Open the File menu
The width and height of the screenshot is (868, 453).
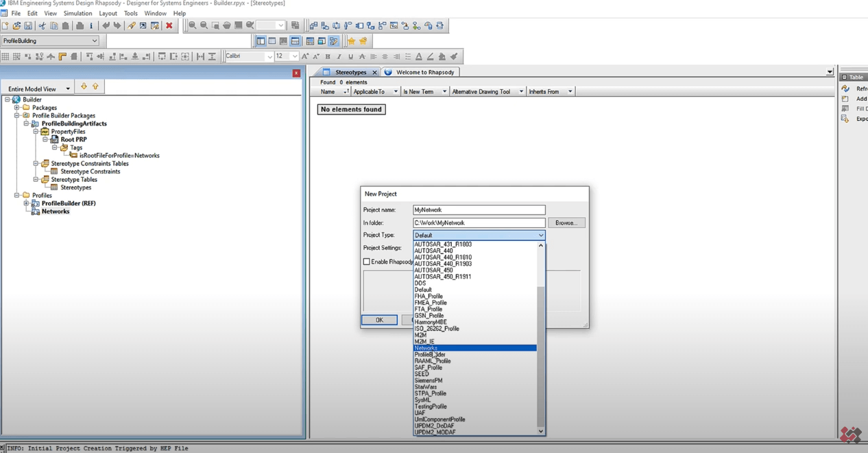click(16, 13)
